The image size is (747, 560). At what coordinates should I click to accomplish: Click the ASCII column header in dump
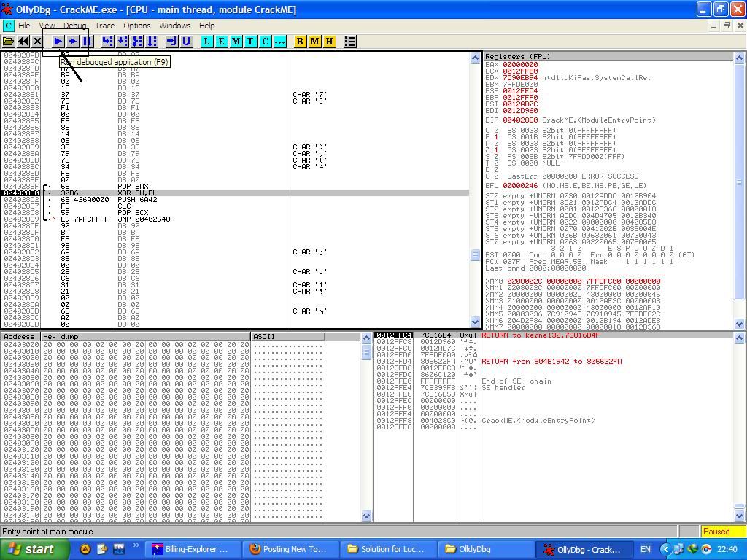(287, 337)
